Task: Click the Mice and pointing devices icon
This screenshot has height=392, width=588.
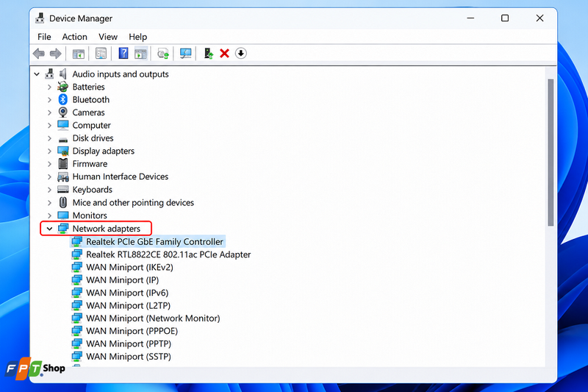Action: click(63, 202)
